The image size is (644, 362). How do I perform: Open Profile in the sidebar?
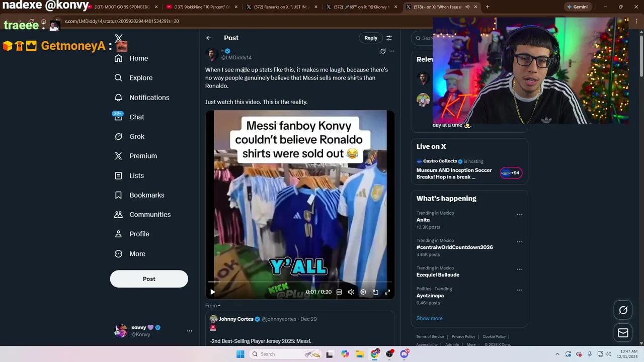132,234
